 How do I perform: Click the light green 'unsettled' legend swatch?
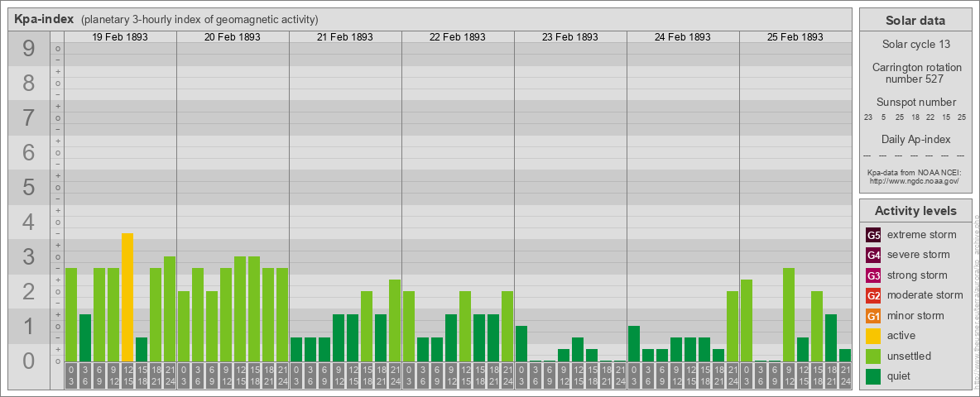tap(873, 356)
